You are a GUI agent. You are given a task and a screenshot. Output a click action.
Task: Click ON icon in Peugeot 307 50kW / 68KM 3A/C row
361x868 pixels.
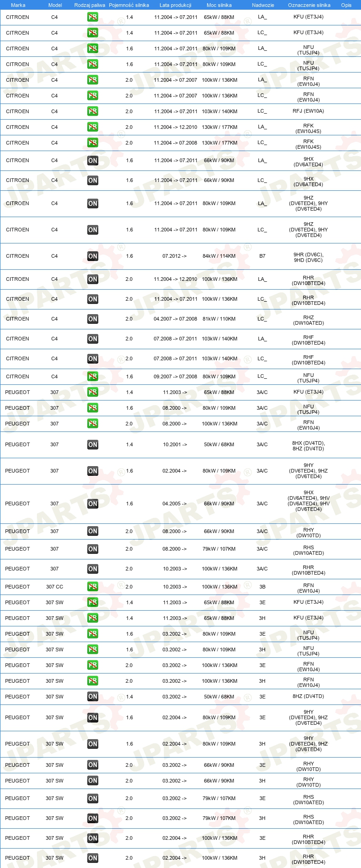coord(93,445)
